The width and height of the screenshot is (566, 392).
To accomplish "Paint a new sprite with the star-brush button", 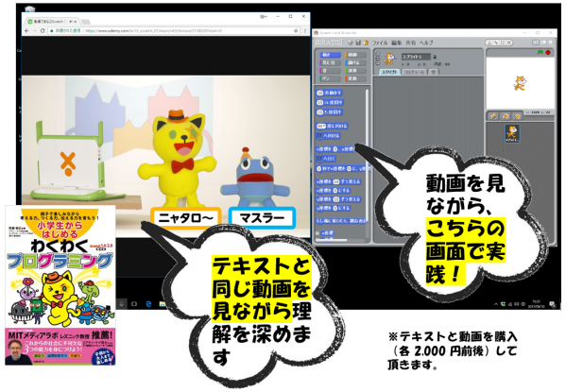I will (x=493, y=116).
